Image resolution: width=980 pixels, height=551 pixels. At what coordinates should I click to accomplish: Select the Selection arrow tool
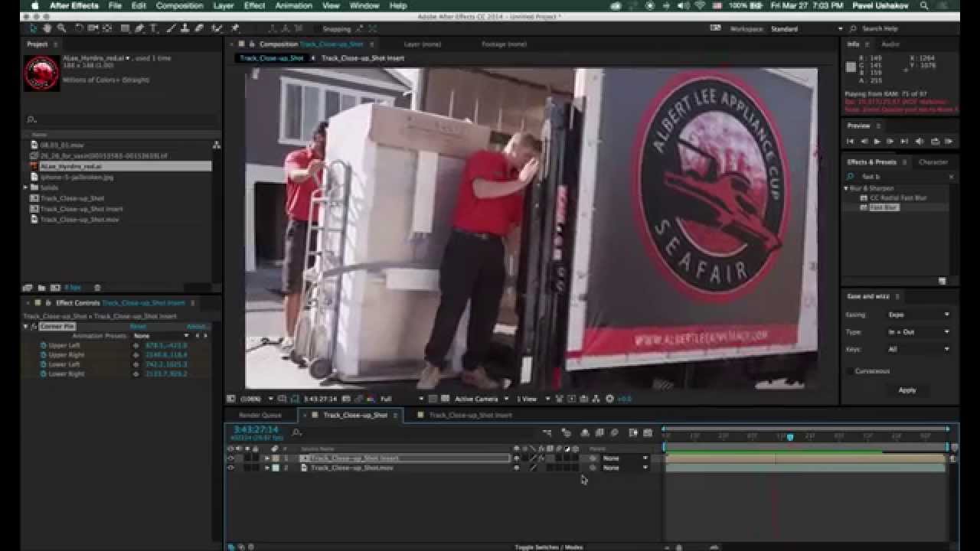tap(34, 28)
